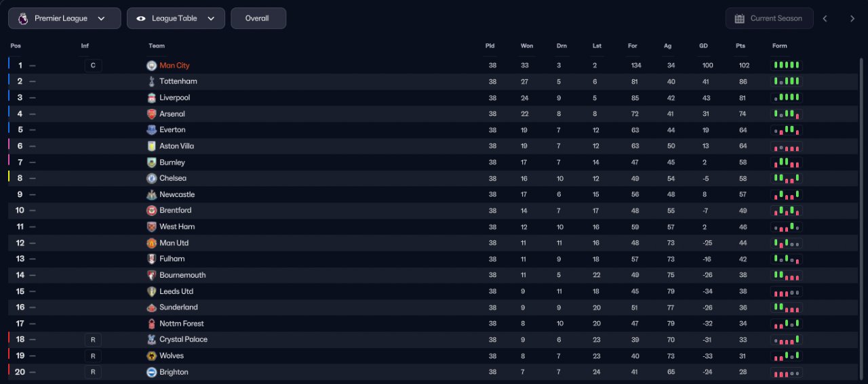Click the Liverpool club badge icon

tap(151, 98)
